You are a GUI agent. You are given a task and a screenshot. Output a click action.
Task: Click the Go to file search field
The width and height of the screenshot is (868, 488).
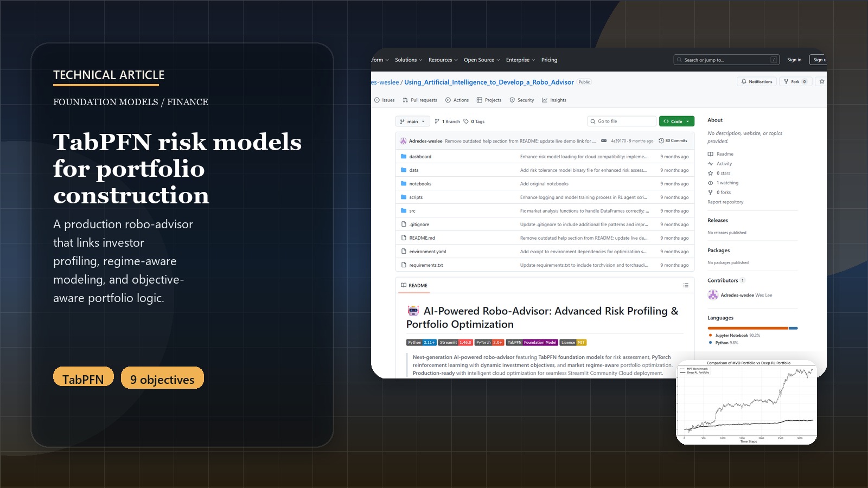(x=621, y=121)
